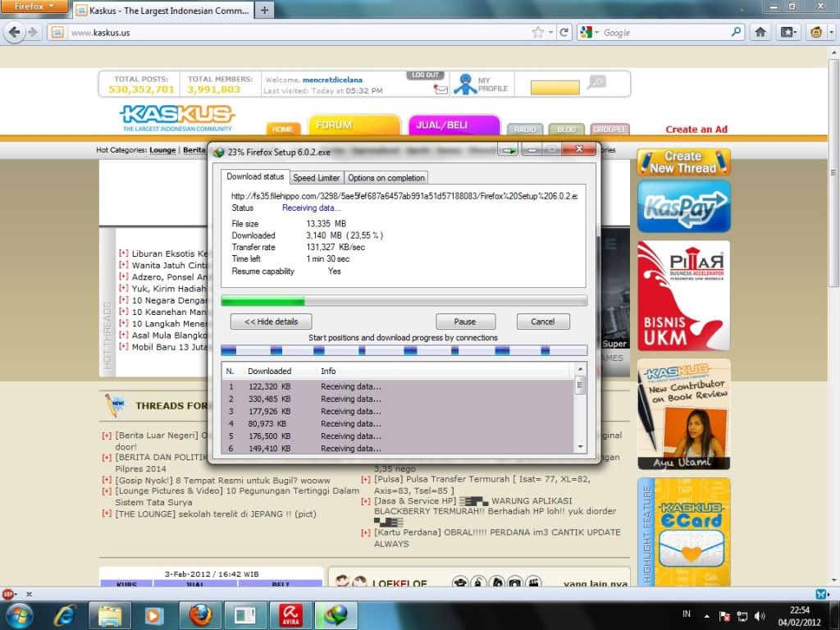Click the Kaskus logo
Viewport: 840px width, 630px height.
coord(177,118)
